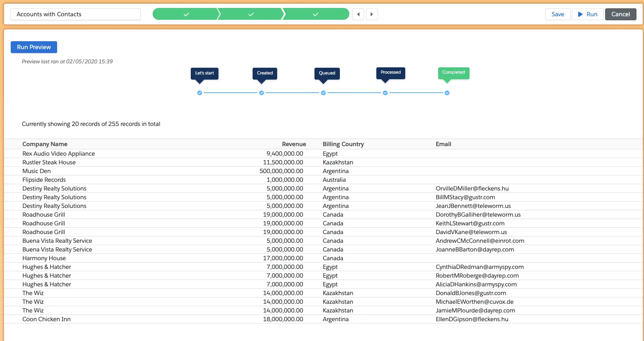
Task: Click the second completed wizard step checkmark
Action: coord(251,14)
